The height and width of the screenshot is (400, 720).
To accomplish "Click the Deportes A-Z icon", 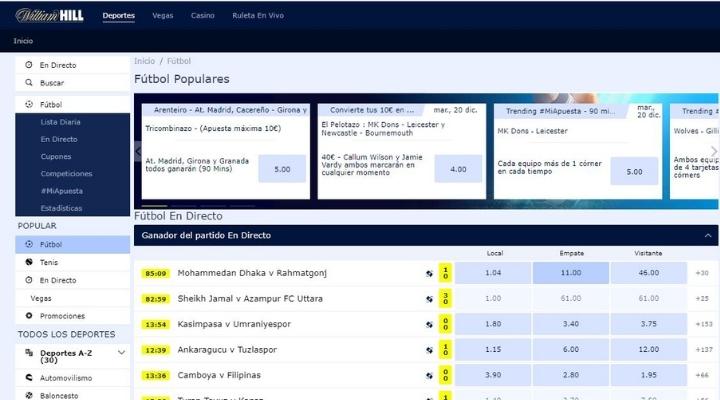I will tap(28, 353).
